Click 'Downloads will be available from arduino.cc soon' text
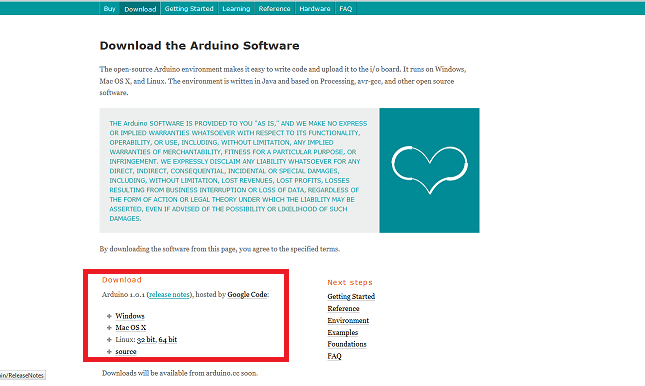The width and height of the screenshot is (645, 386). [180, 373]
